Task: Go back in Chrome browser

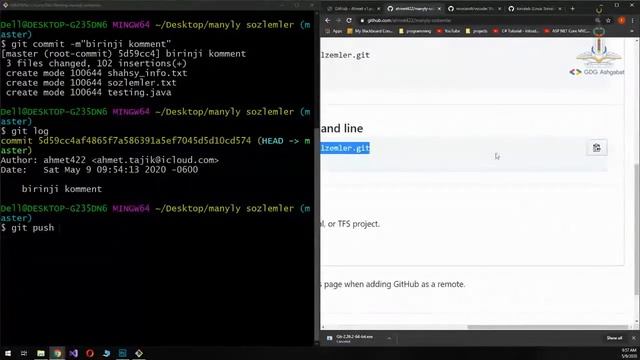Action: (x=328, y=20)
